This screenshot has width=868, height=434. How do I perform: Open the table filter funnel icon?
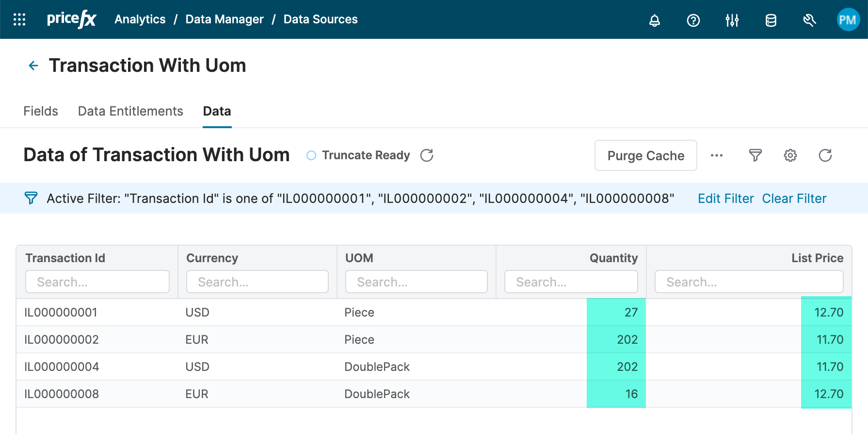click(755, 155)
